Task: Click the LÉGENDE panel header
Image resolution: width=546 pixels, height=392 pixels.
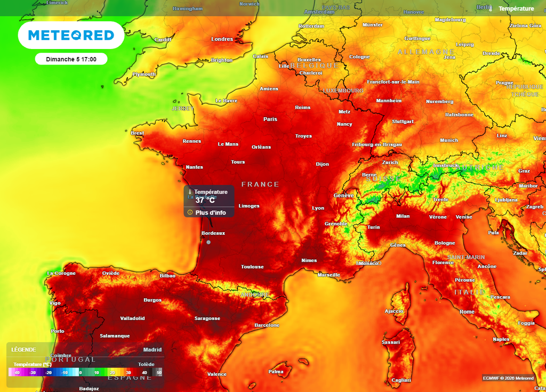Action: coord(23,349)
